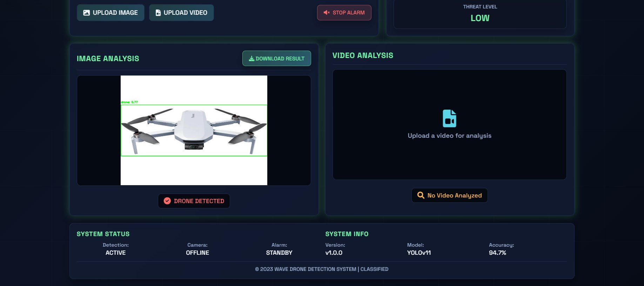Click the No Video Analyzed badge

[x=449, y=195]
